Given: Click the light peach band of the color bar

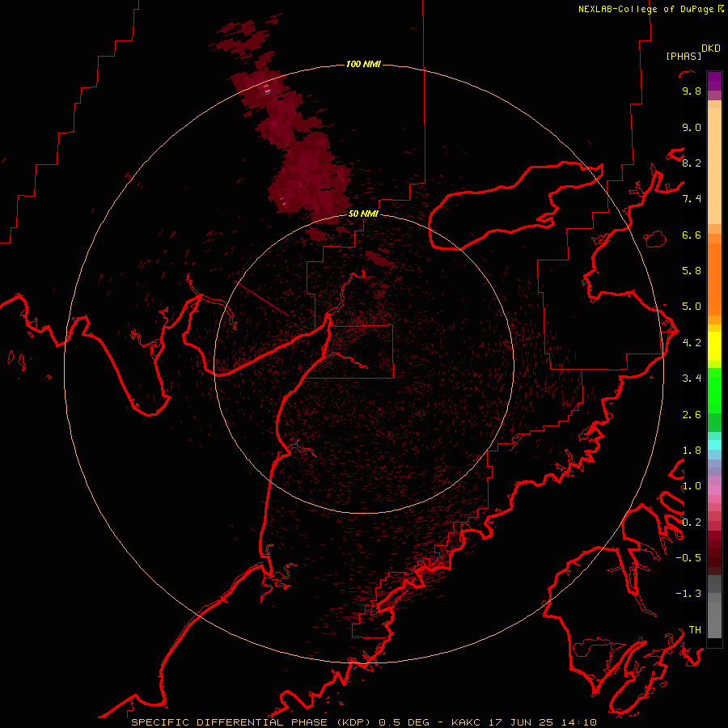Looking at the screenshot, I should [714, 166].
